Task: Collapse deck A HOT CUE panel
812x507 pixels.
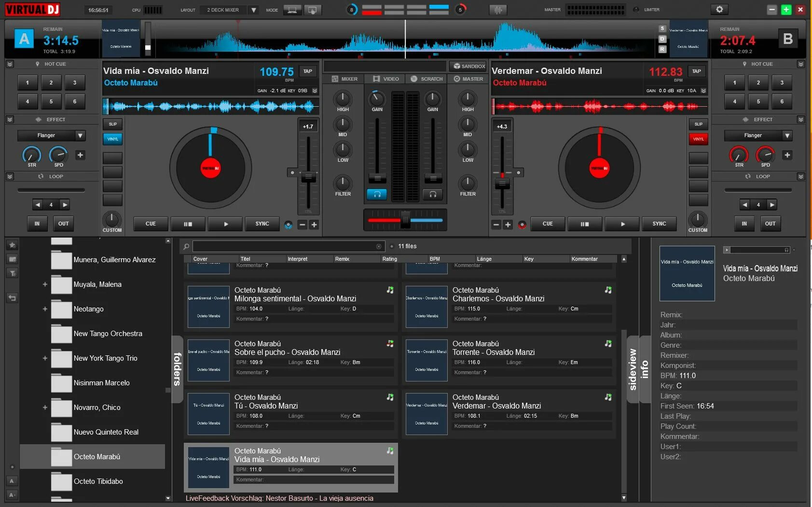Action: click(x=10, y=64)
